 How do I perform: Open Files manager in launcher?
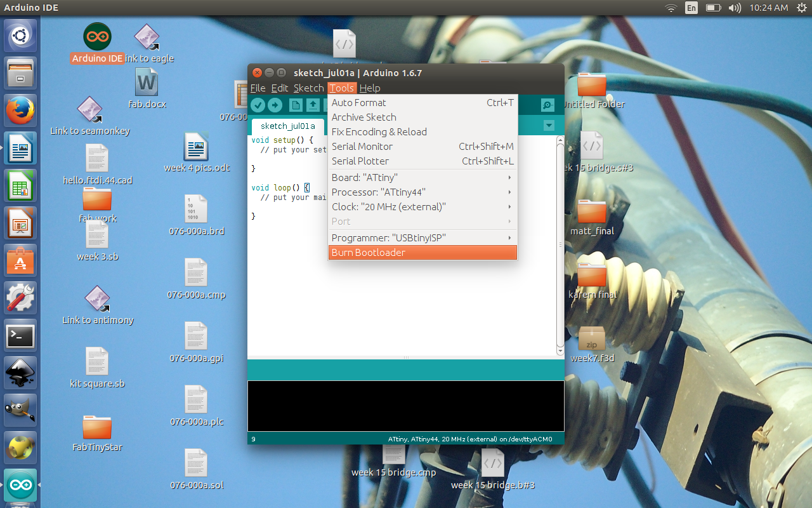[20, 74]
